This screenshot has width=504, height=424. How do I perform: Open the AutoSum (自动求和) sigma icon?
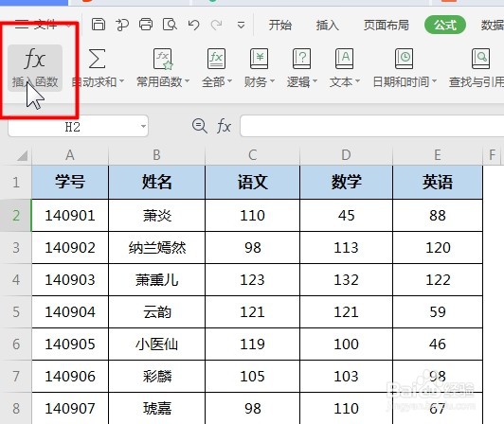[97, 59]
